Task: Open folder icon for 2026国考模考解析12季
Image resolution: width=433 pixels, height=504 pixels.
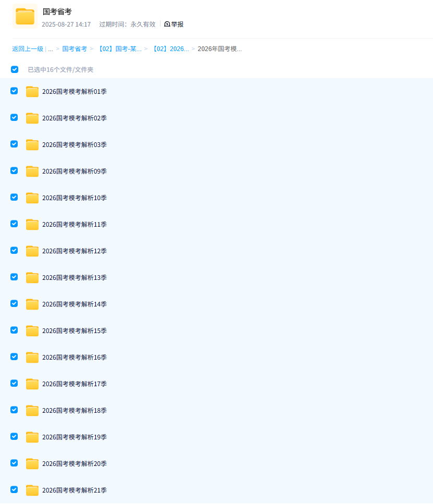Action: pyautogui.click(x=32, y=251)
